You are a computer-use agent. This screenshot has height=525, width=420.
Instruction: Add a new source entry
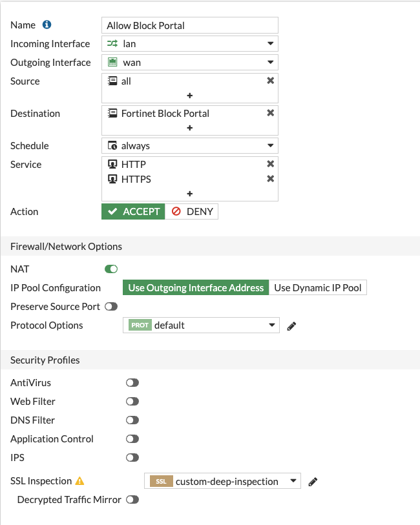point(190,96)
